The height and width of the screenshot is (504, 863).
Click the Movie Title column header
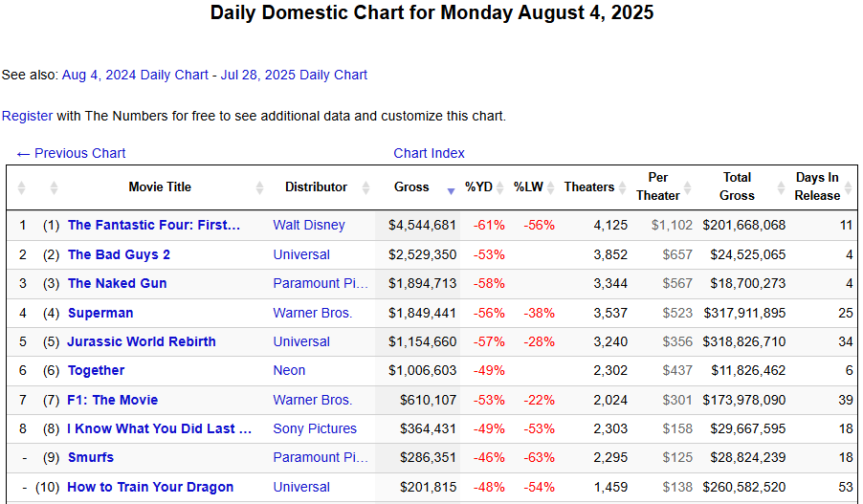[x=160, y=187]
